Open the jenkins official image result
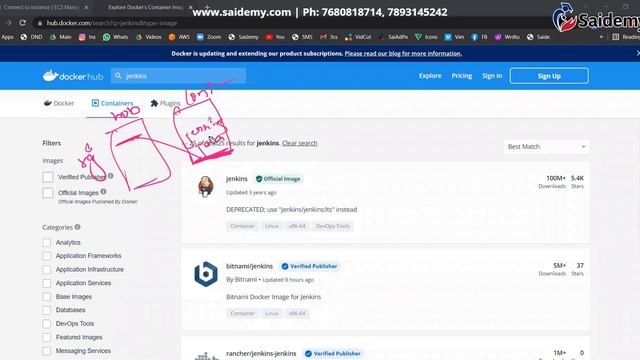Screen dimensions: 640x360 pos(237,179)
